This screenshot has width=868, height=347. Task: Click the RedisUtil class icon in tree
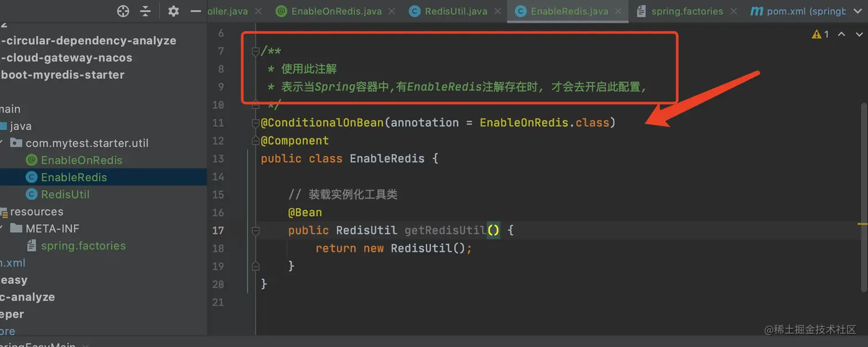pos(32,194)
